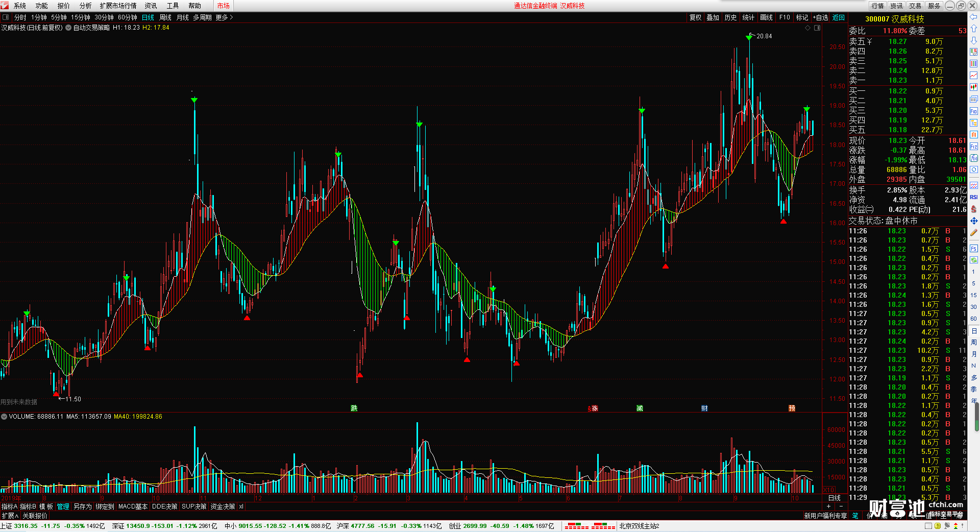Click the diamond icon at chart top-right
This screenshot has width=980, height=532.
pos(808,28)
